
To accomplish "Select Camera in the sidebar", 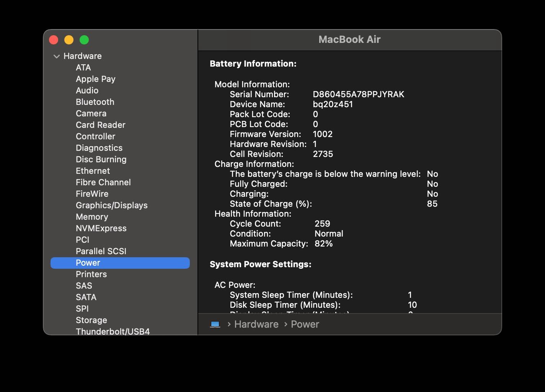I will click(x=91, y=113).
